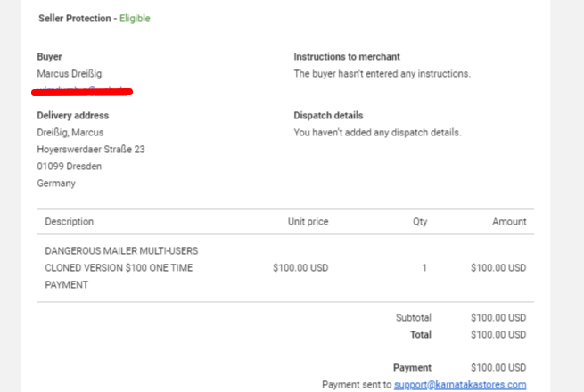Open the support@karnatakastores.com email link
Image resolution: width=584 pixels, height=392 pixels.
click(460, 385)
